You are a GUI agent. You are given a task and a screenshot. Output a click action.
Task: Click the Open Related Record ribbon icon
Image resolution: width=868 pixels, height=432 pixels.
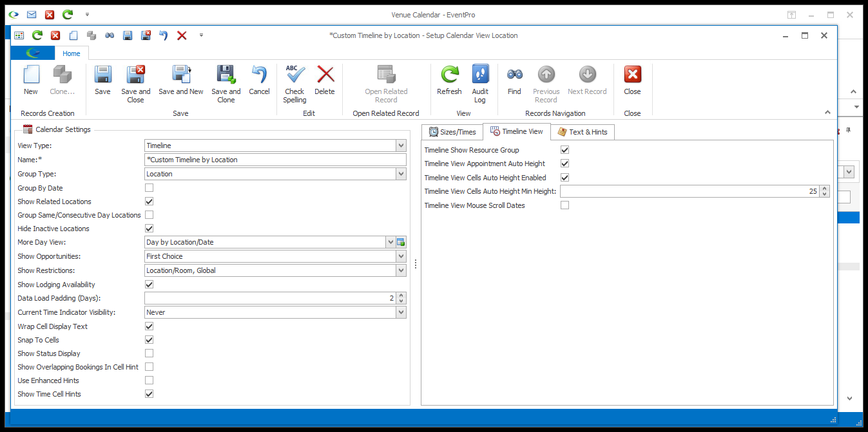click(386, 75)
